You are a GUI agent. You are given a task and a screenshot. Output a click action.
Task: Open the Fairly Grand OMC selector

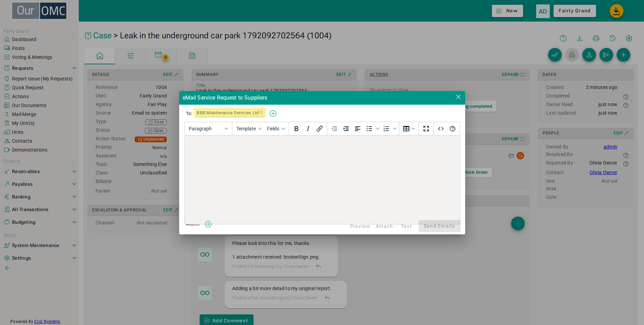click(x=574, y=11)
